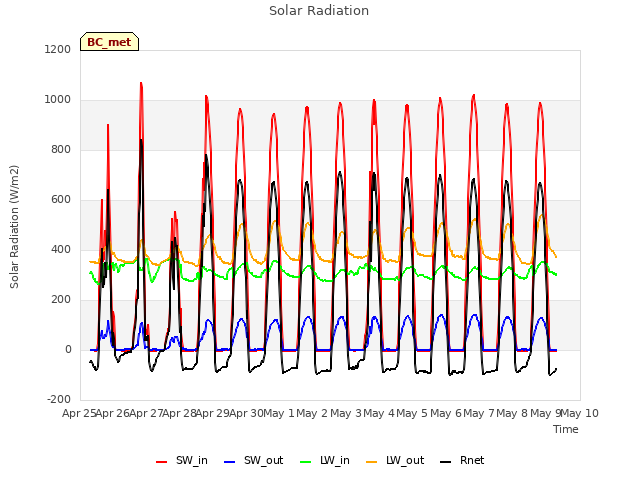The image size is (640, 480).
Task: Click the Solar Radiation (W/m2) axis label
Action: coord(14,227)
